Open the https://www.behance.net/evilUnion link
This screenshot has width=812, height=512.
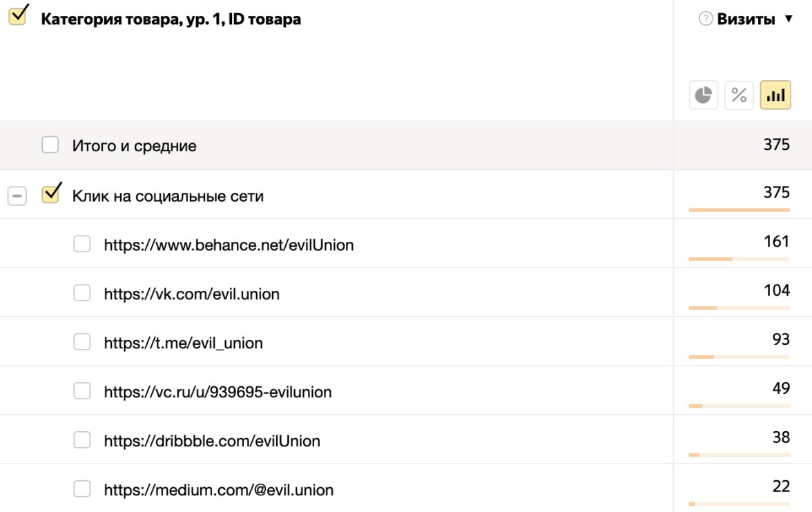[229, 245]
